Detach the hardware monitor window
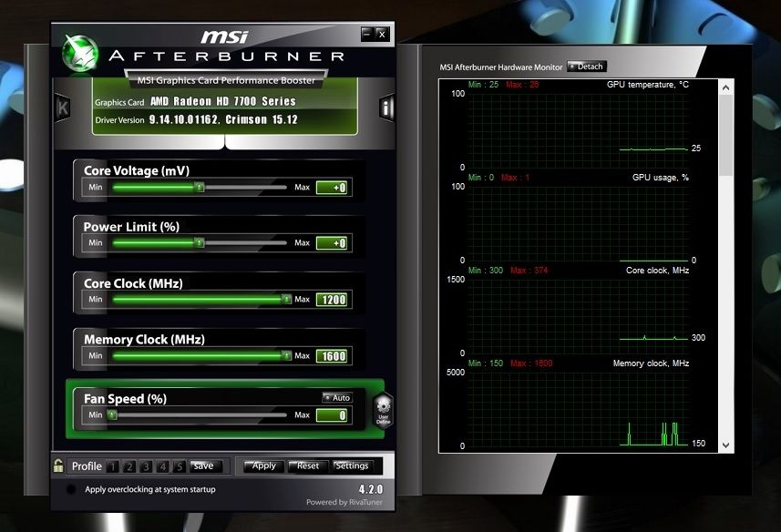781x532 pixels. point(587,66)
